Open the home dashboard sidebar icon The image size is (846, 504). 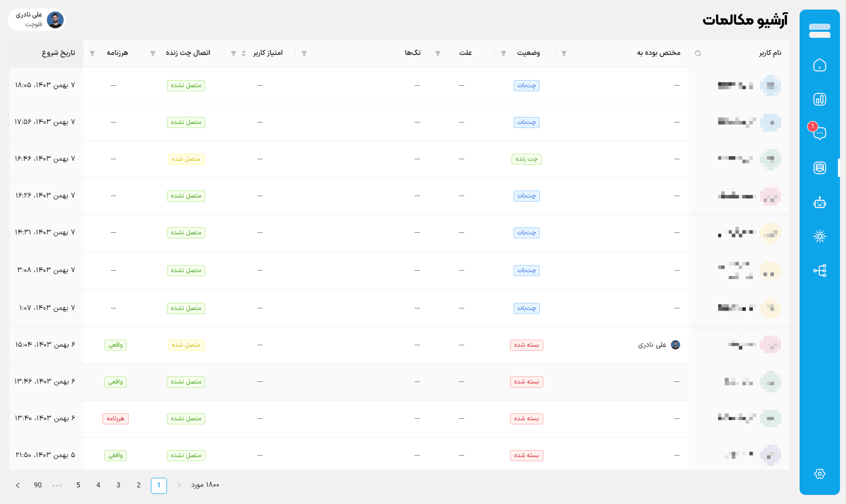819,65
